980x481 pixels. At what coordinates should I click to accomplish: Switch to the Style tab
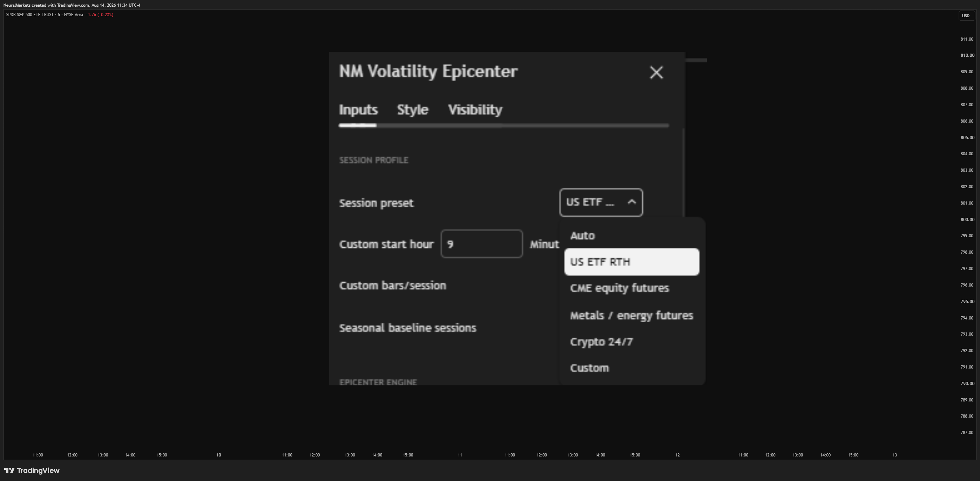413,110
